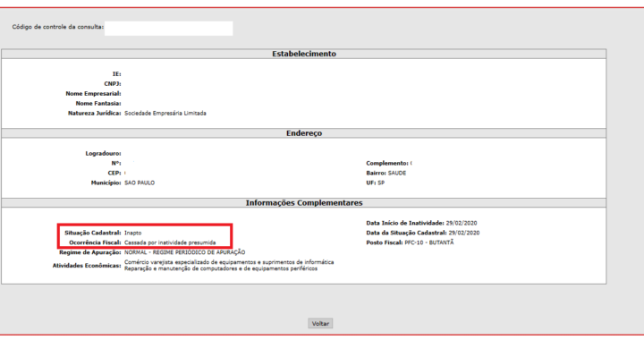
Task: Click the 'Situação Cadastral:' label
Action: coord(93,233)
